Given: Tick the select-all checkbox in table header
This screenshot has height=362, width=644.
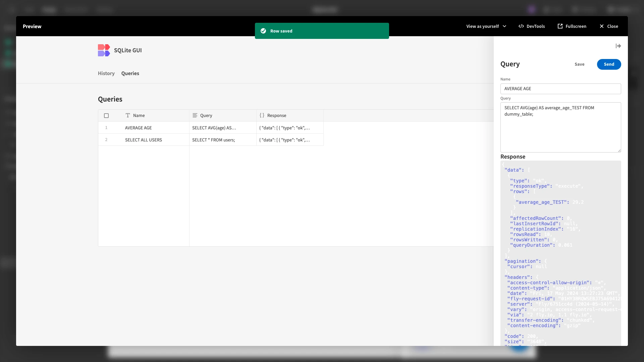Looking at the screenshot, I should point(106,116).
